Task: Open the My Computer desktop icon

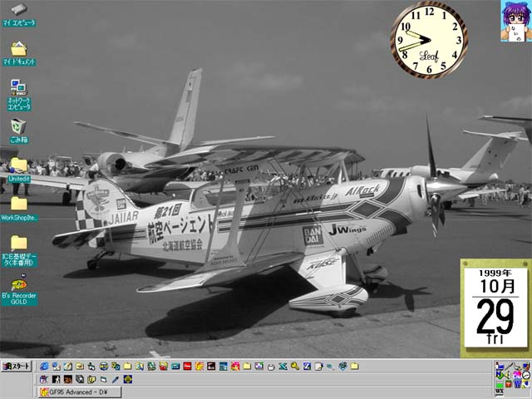Action: pos(18,12)
